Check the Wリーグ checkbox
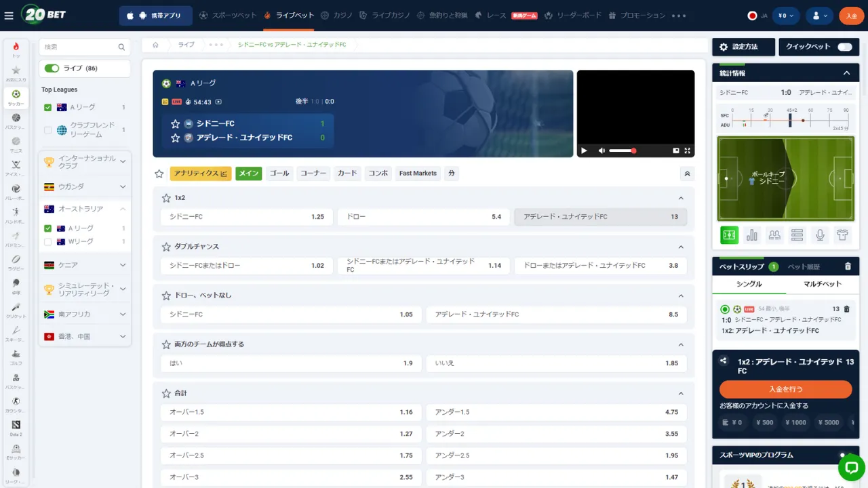868x488 pixels. 48,242
